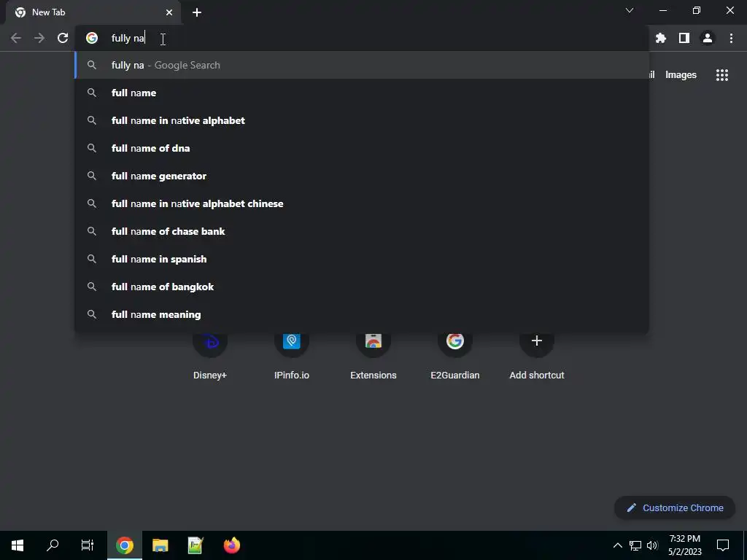Open a new tab with plus button
Viewport: 747px width, 560px height.
(197, 12)
